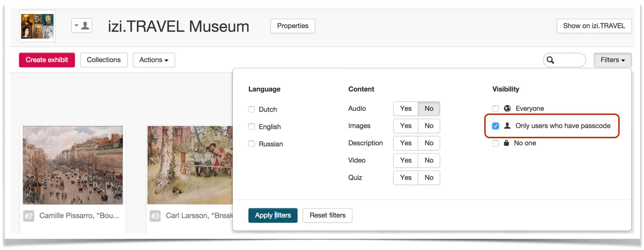Click the Content filter heading
This screenshot has height=250, width=644.
(361, 89)
